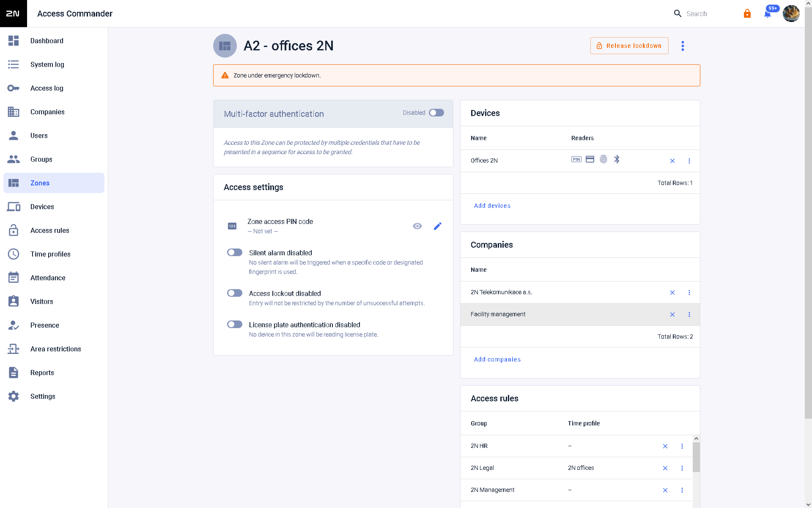Go to Dashboard in sidebar
Screen dimensions: 812x508
click(54, 41)
